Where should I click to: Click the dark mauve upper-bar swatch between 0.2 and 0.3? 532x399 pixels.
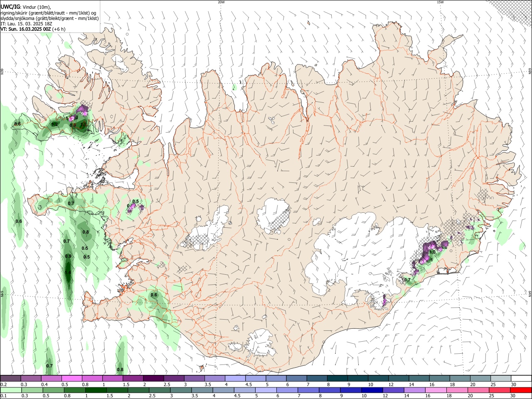point(10,379)
